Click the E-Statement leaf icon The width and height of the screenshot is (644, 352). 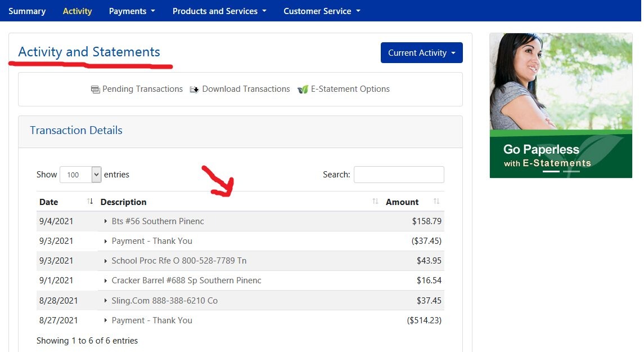[303, 89]
